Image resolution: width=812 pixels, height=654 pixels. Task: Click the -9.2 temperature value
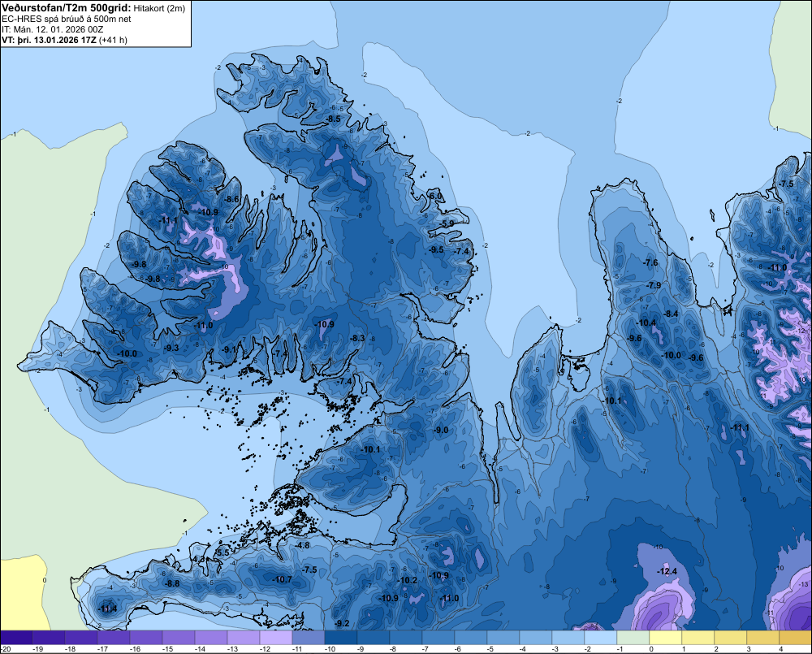[342, 623]
